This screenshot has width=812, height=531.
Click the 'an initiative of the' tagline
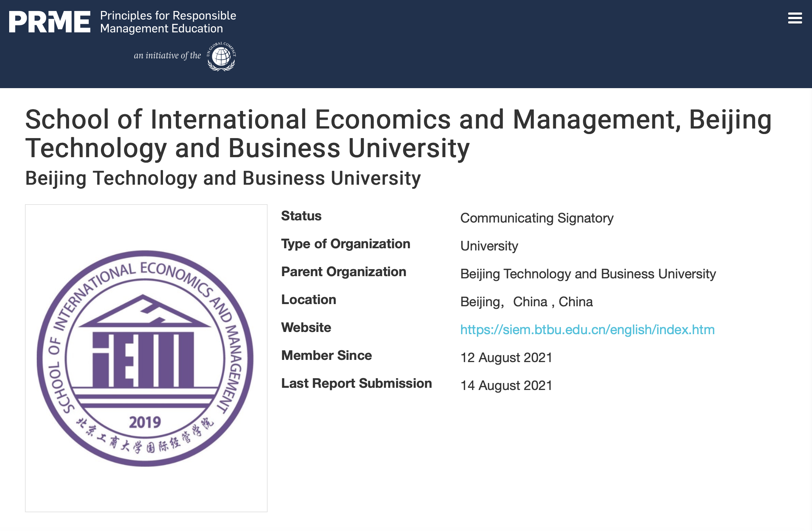point(167,55)
